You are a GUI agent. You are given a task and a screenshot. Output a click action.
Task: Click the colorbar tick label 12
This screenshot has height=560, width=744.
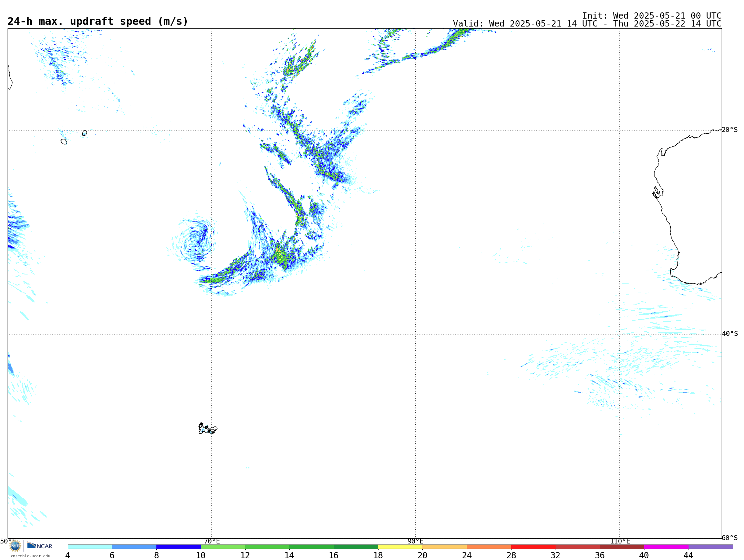pyautogui.click(x=245, y=556)
